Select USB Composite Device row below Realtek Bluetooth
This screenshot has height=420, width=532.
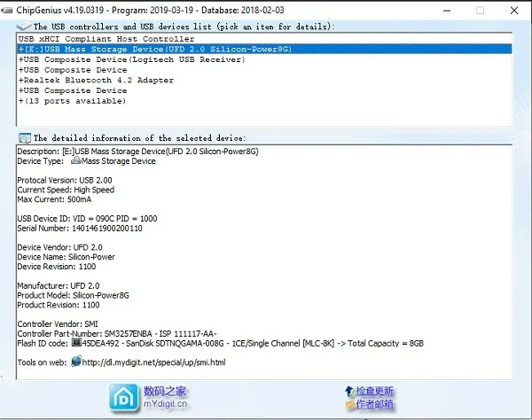click(x=264, y=90)
